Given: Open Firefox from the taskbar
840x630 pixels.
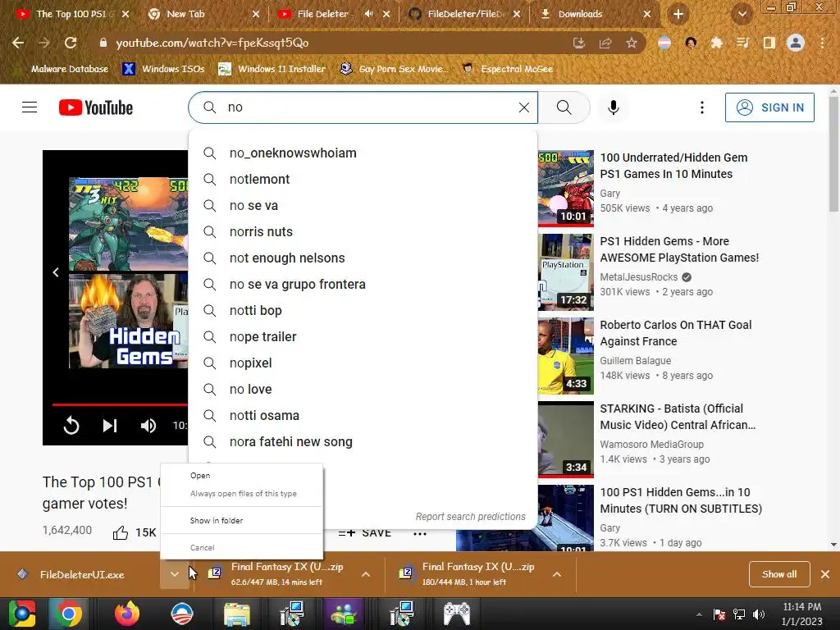Looking at the screenshot, I should 127,614.
